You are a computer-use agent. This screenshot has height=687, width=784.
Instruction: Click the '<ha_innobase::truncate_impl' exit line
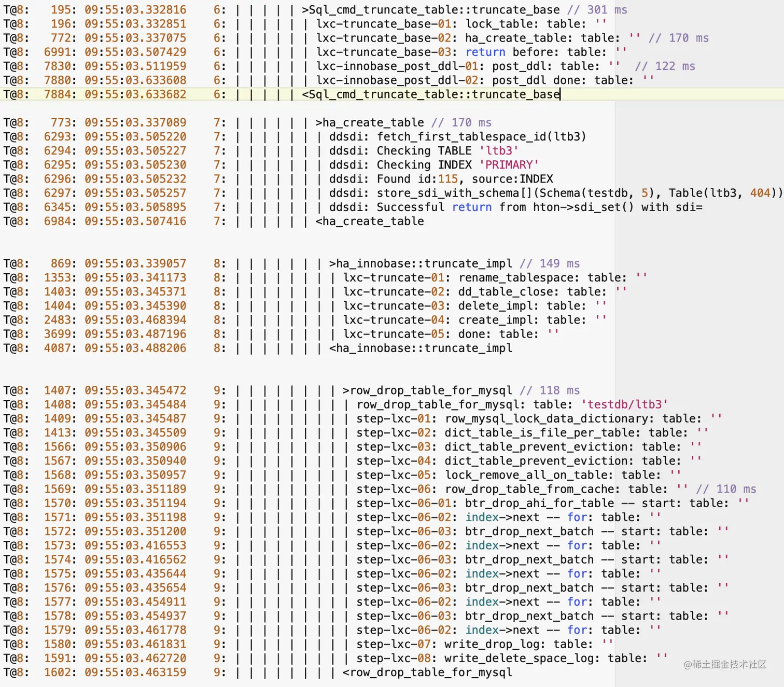258,348
